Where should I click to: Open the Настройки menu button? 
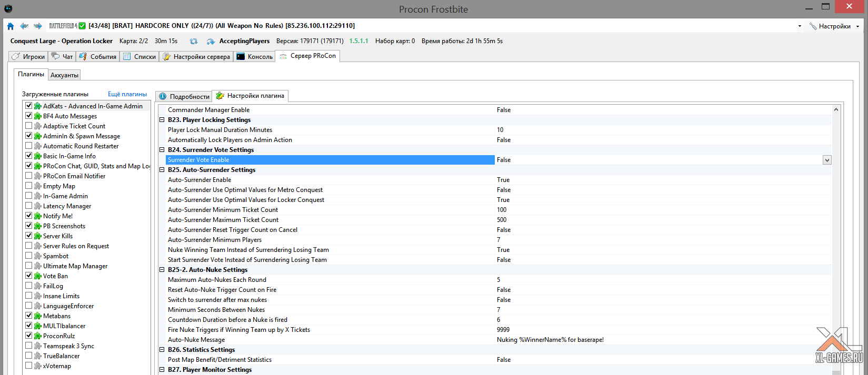(x=834, y=26)
